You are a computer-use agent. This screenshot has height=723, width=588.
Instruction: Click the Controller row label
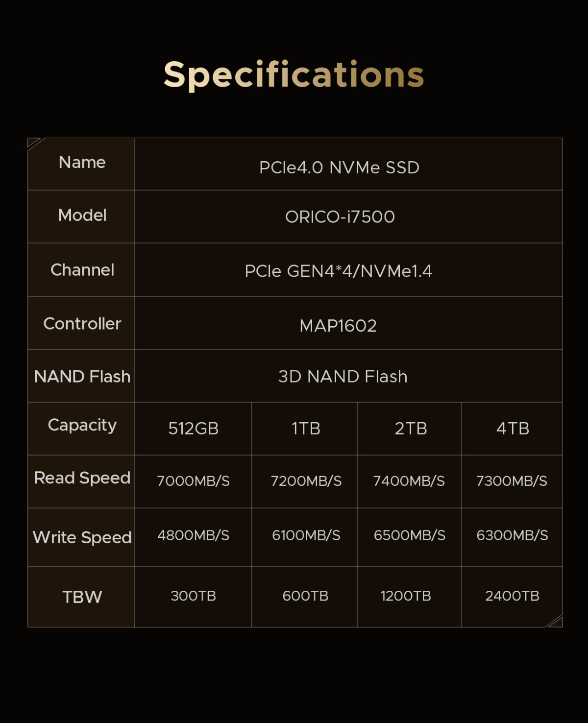tap(82, 324)
